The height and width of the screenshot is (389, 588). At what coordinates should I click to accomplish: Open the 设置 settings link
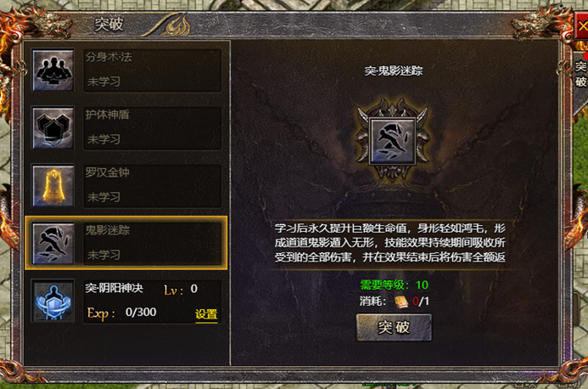(206, 314)
